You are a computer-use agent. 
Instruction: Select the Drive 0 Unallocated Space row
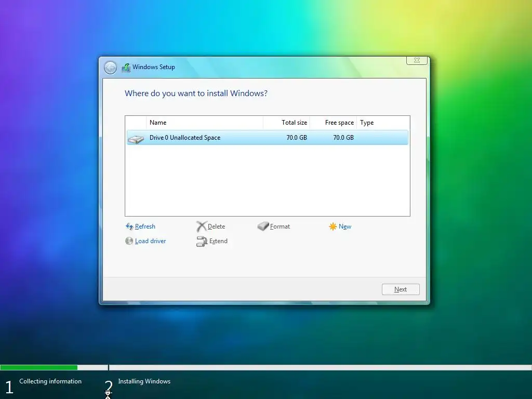268,137
